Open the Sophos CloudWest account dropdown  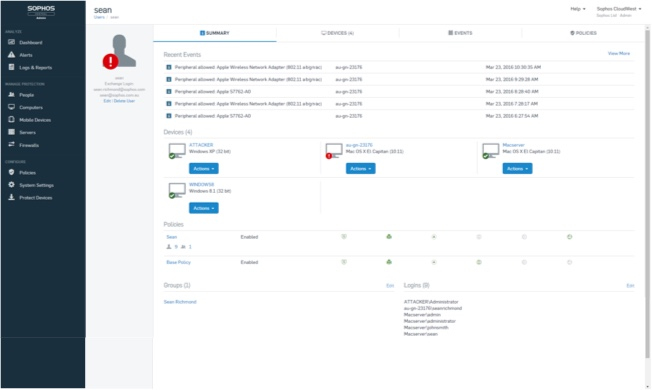(x=619, y=9)
